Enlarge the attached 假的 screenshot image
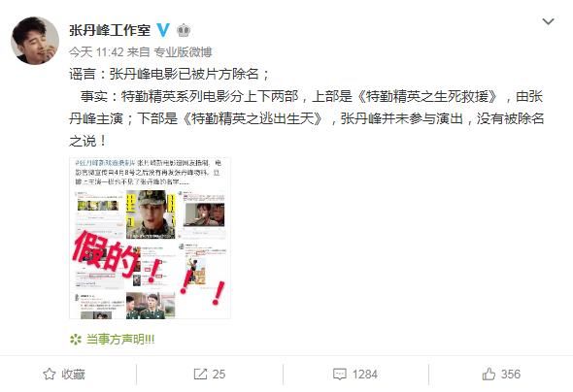The height and width of the screenshot is (392, 573). pos(150,238)
